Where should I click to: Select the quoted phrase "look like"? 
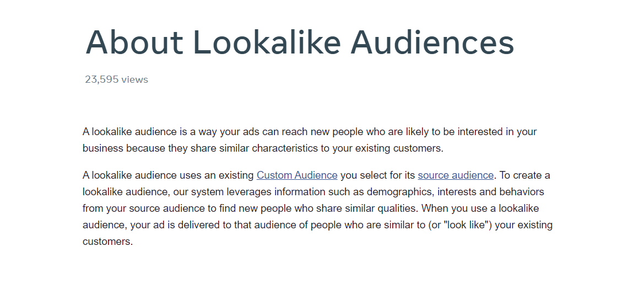tap(467, 225)
